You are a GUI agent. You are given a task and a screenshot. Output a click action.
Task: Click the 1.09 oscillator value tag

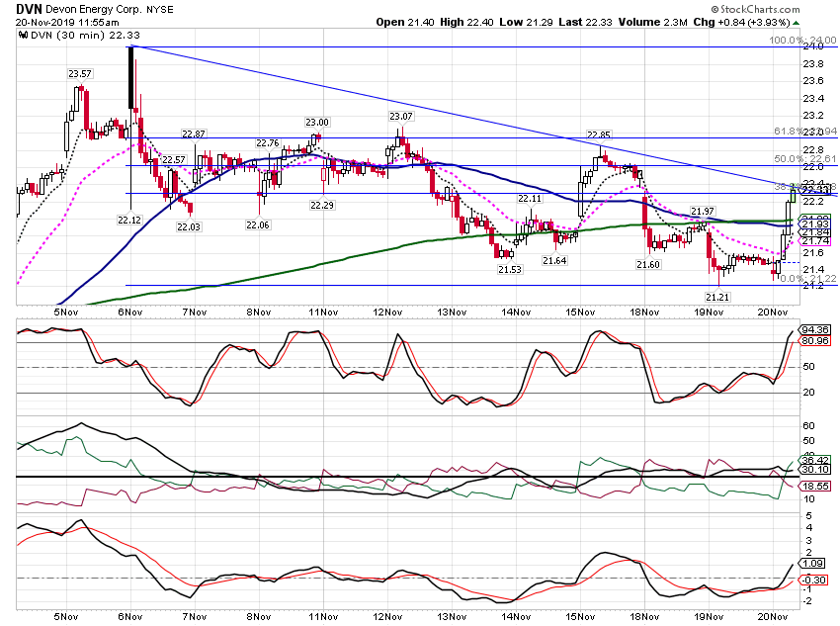(812, 564)
